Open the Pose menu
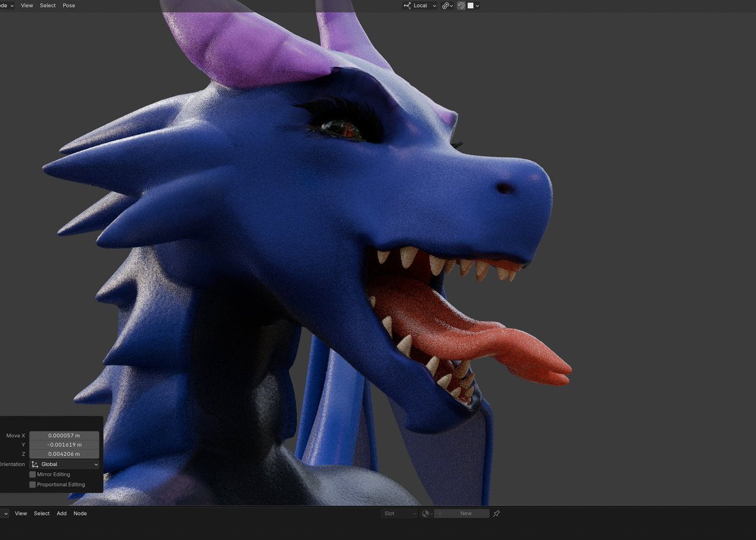 [69, 5]
